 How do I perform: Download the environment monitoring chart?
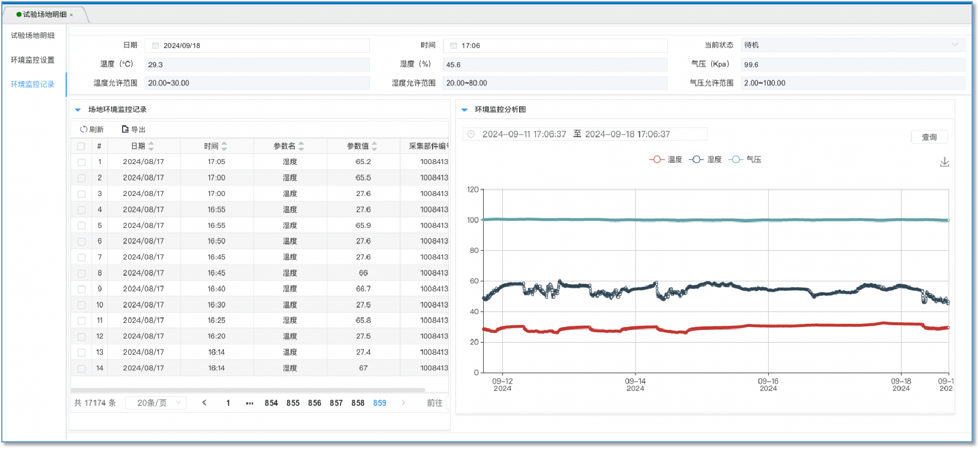(x=945, y=162)
